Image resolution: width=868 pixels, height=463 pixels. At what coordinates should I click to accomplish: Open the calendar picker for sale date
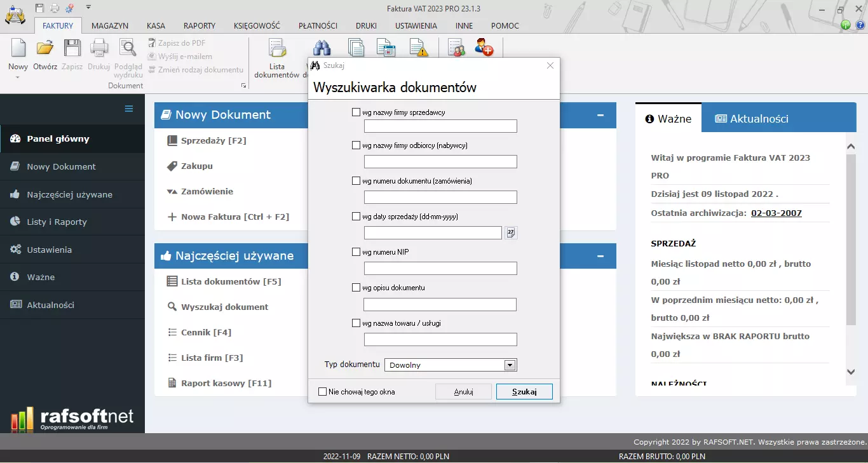511,232
